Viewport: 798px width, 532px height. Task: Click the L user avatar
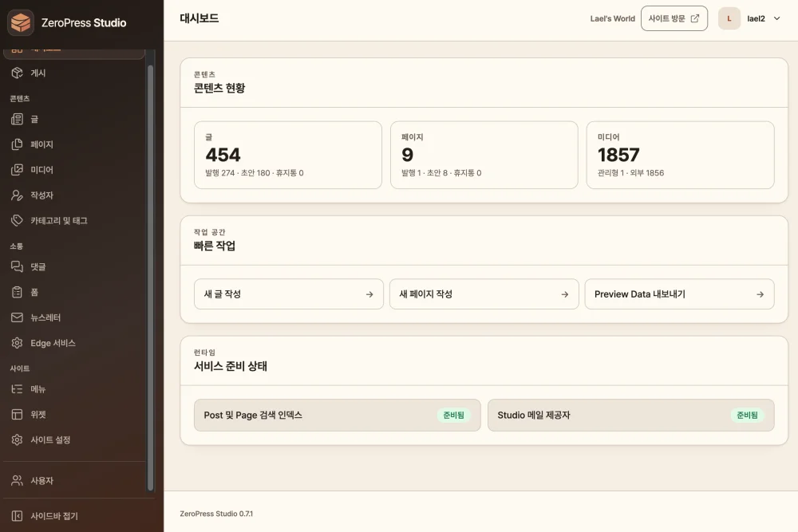click(x=729, y=19)
